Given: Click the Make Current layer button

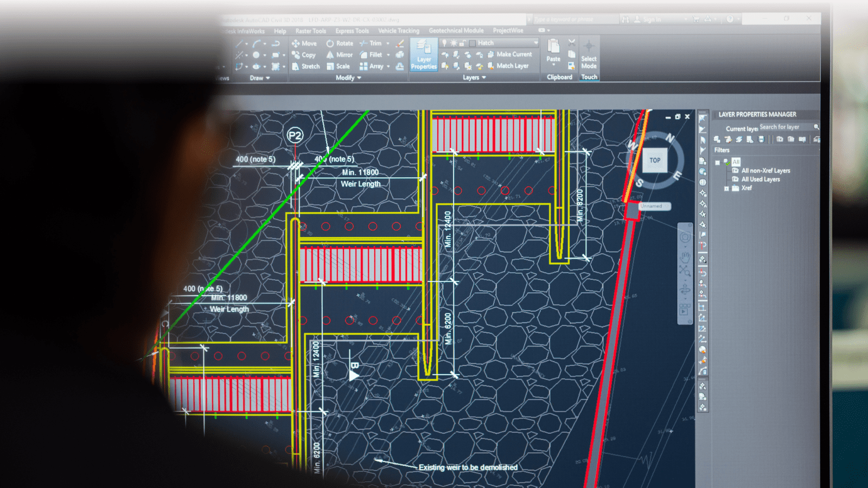Looking at the screenshot, I should (x=510, y=54).
